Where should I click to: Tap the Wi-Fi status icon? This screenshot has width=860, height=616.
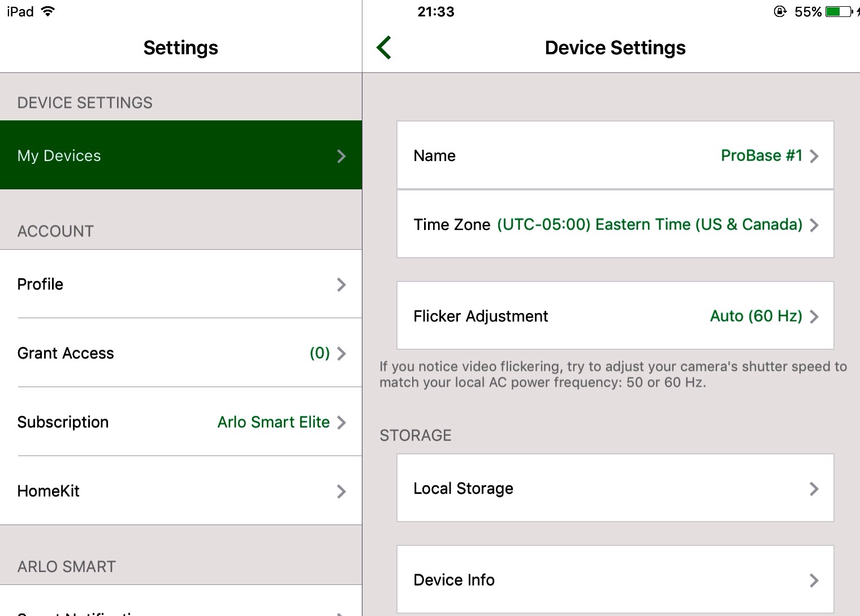48,11
